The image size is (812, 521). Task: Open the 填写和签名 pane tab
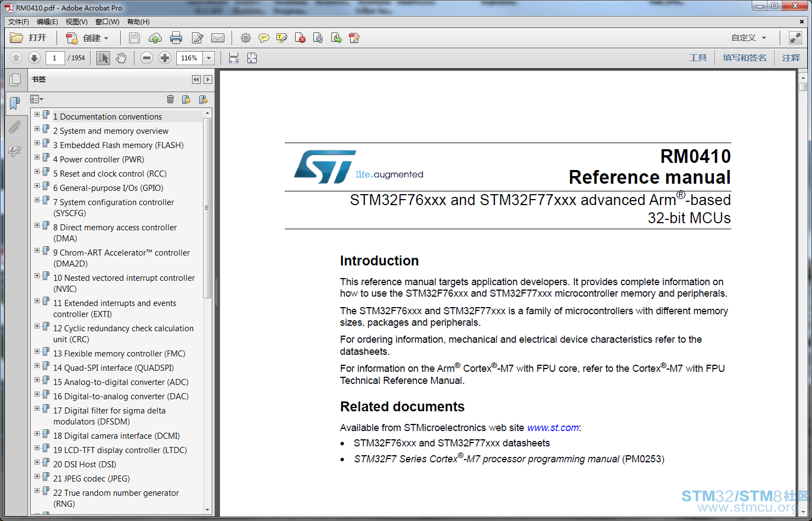(745, 58)
